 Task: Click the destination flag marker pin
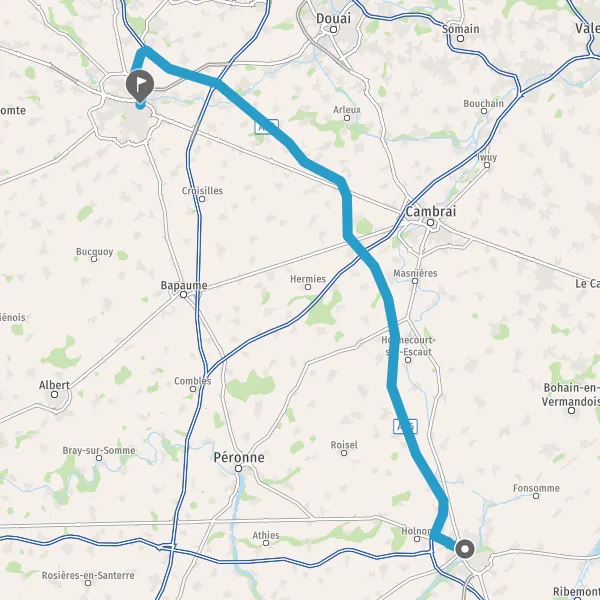(140, 86)
